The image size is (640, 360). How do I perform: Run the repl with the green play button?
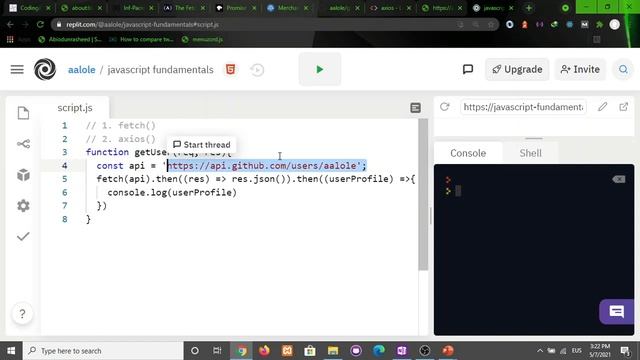(x=320, y=69)
